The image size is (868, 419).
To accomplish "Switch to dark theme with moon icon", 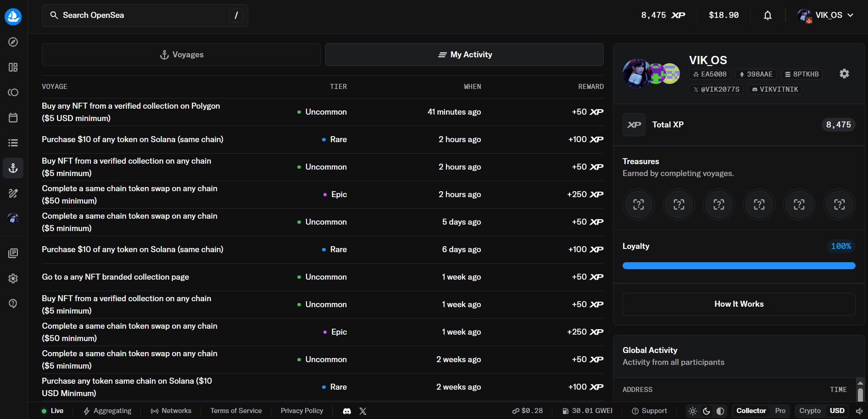I will point(707,411).
